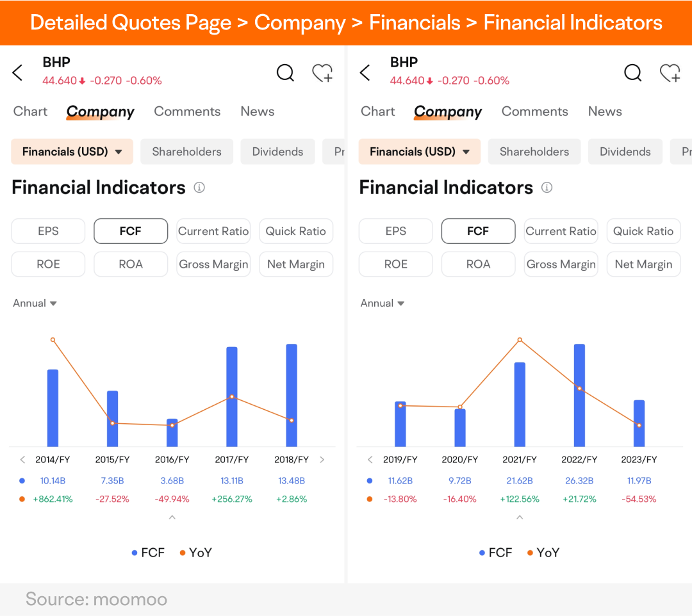692x616 pixels.
Task: Expand the left Financials (USD) dropdown
Action: point(72,152)
